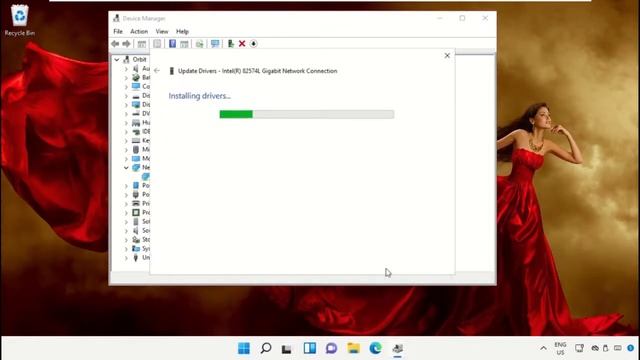Click the green driver installation progress bar

(x=307, y=114)
